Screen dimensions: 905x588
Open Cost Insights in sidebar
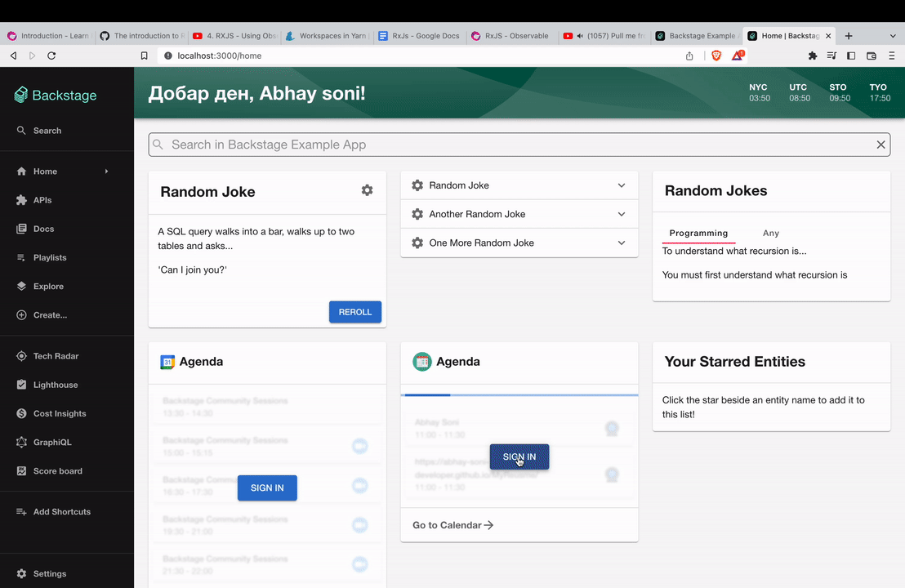(x=59, y=413)
